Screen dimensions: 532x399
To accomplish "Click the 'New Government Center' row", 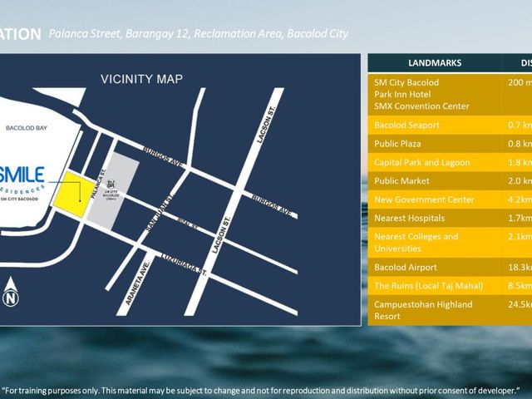I will (450, 199).
